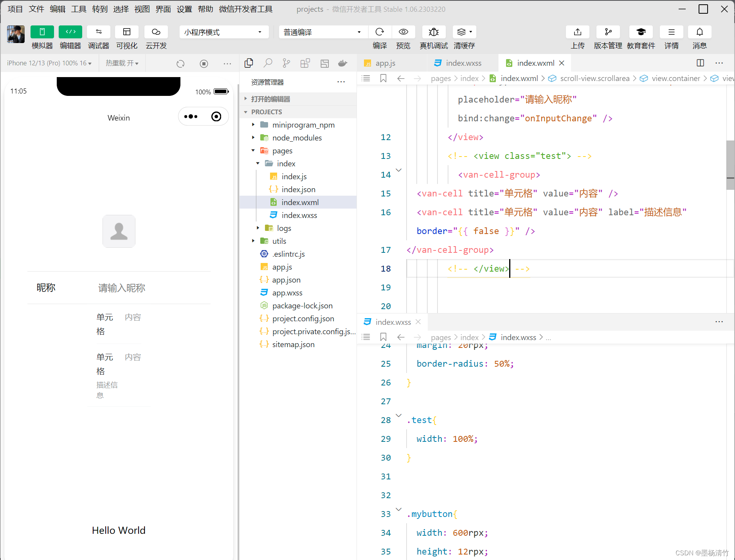The image size is (735, 560).
Task: Click the preview eye icon
Action: tap(404, 32)
